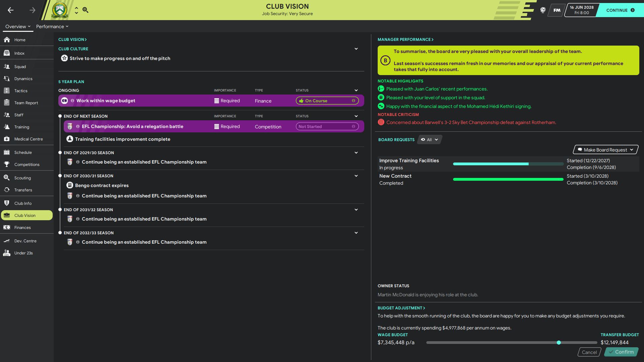
Task: Collapse the End of 2032/33 Season section
Action: click(356, 233)
